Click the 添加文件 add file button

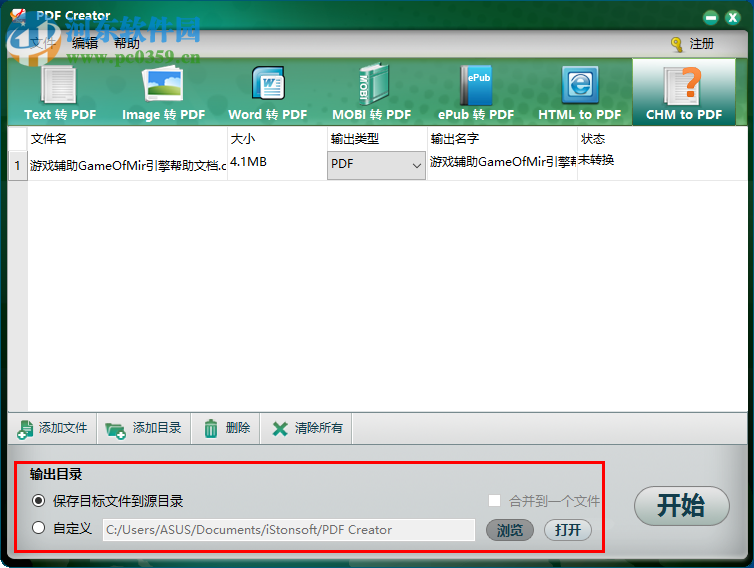pyautogui.click(x=52, y=428)
